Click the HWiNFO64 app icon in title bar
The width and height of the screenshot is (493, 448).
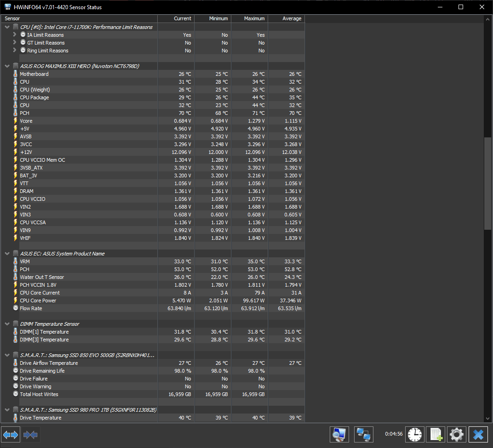[7, 7]
